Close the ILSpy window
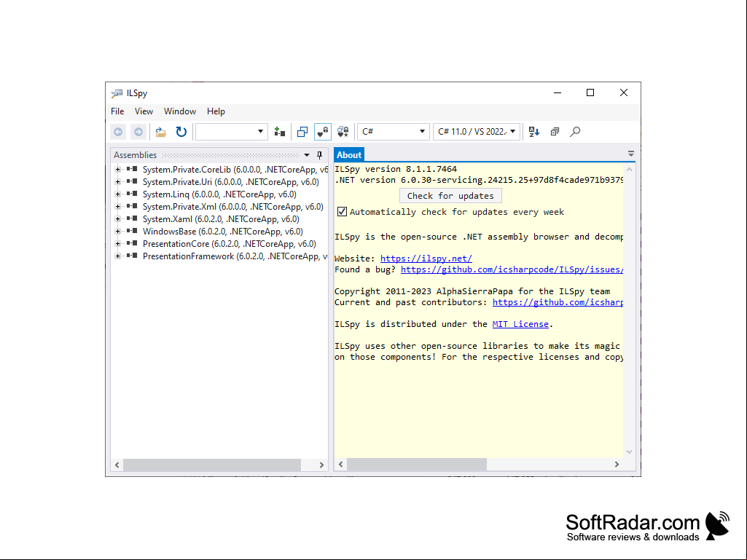This screenshot has height=560, width=747. (624, 93)
